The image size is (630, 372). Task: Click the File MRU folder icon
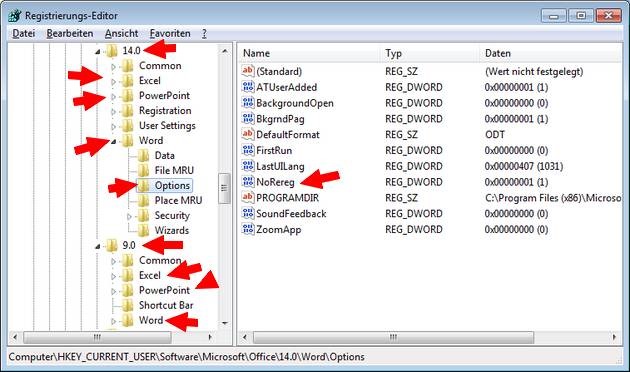click(143, 170)
